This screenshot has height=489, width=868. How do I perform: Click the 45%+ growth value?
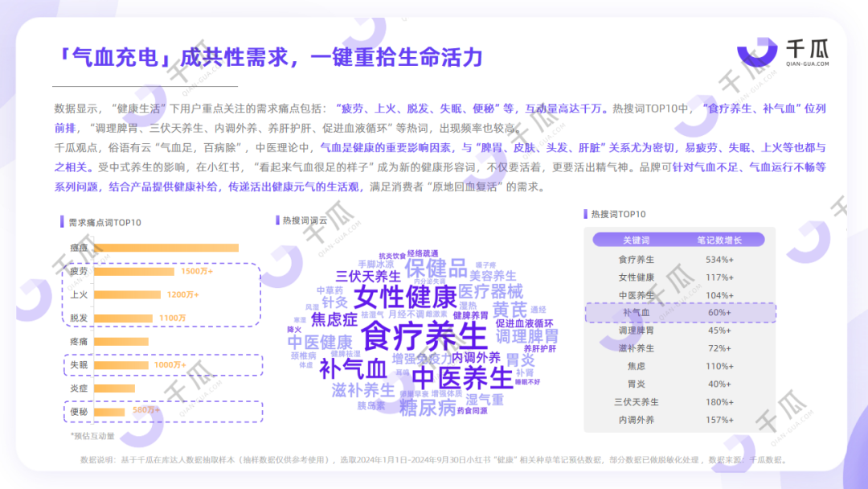coord(719,331)
